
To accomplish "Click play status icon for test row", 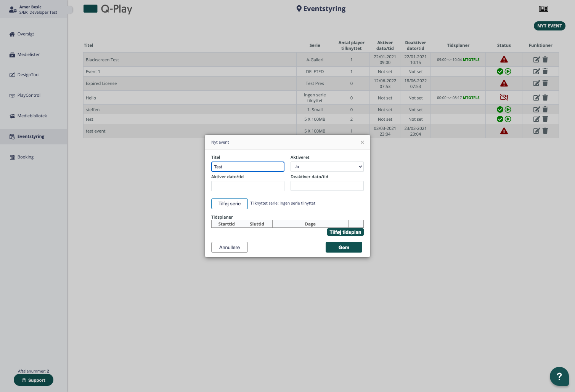I will click(508, 119).
